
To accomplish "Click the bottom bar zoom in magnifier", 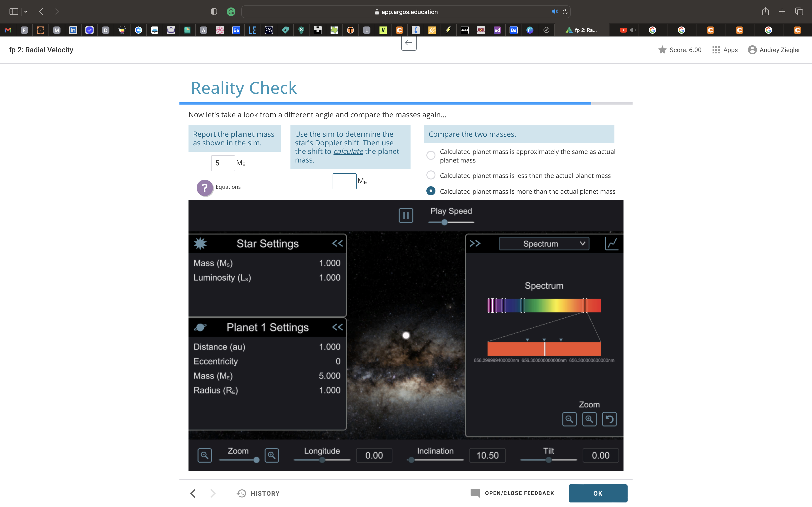I will (x=271, y=455).
